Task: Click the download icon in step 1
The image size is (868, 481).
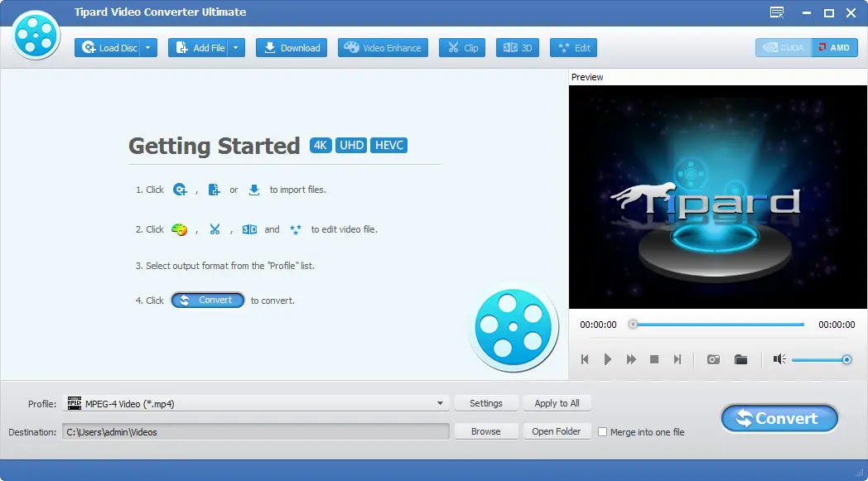Action: point(254,190)
